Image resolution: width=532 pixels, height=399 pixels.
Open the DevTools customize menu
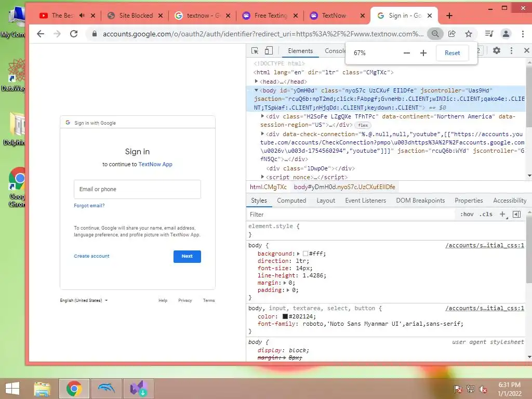511,50
